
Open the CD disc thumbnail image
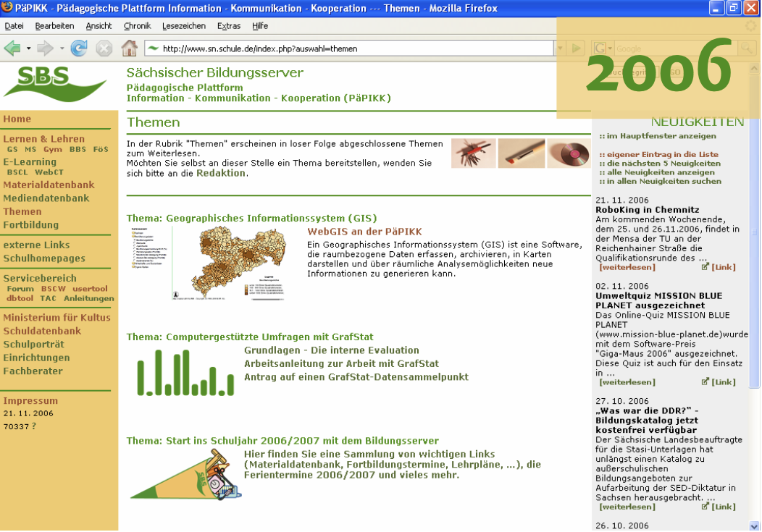569,153
